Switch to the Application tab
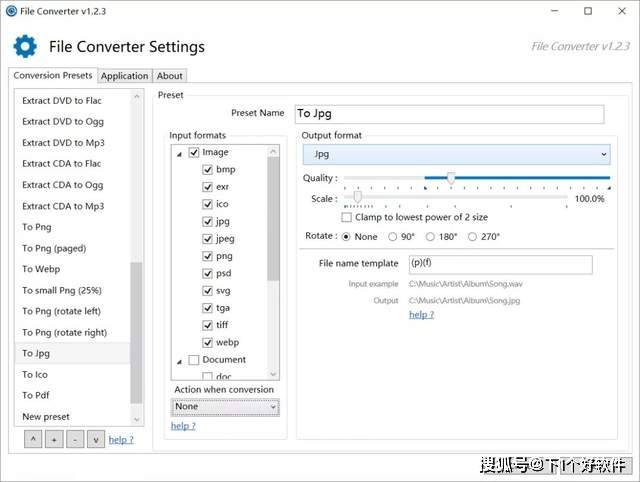Image resolution: width=640 pixels, height=482 pixels. tap(124, 76)
